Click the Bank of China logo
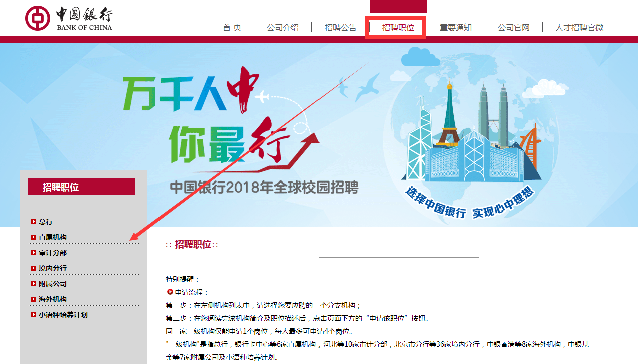This screenshot has width=638, height=364. (69, 18)
